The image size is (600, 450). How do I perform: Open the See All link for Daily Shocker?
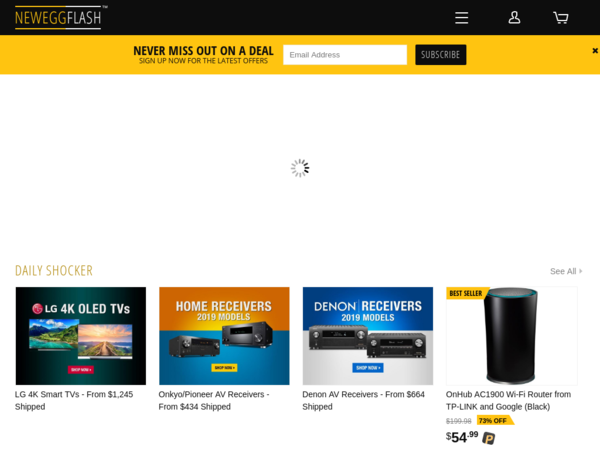[566, 271]
